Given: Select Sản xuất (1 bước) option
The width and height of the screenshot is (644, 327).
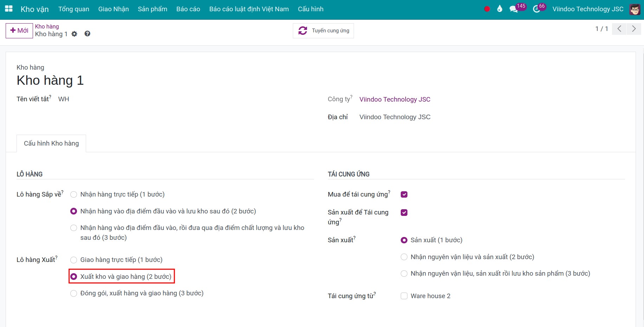Looking at the screenshot, I should click(x=404, y=240).
